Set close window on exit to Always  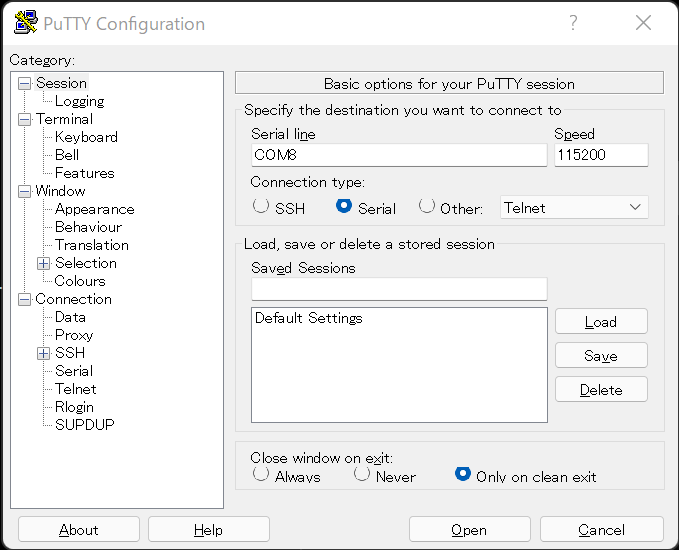[x=261, y=474]
